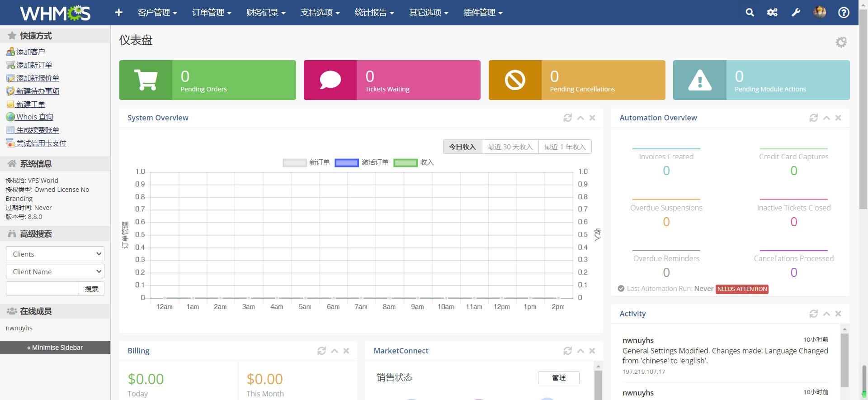Select the 今日收入 chart tab
Image resolution: width=868 pixels, height=400 pixels.
[x=462, y=147]
